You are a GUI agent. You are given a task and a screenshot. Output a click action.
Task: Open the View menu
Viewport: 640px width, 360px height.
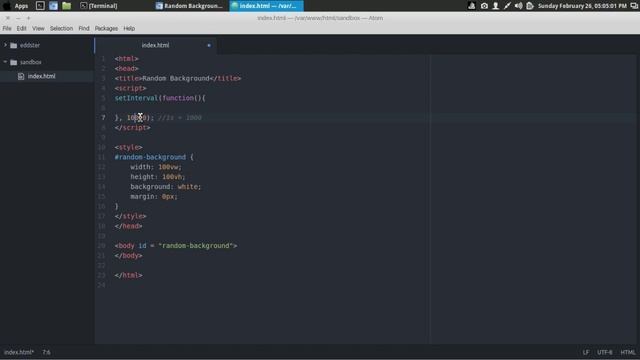pos(38,29)
